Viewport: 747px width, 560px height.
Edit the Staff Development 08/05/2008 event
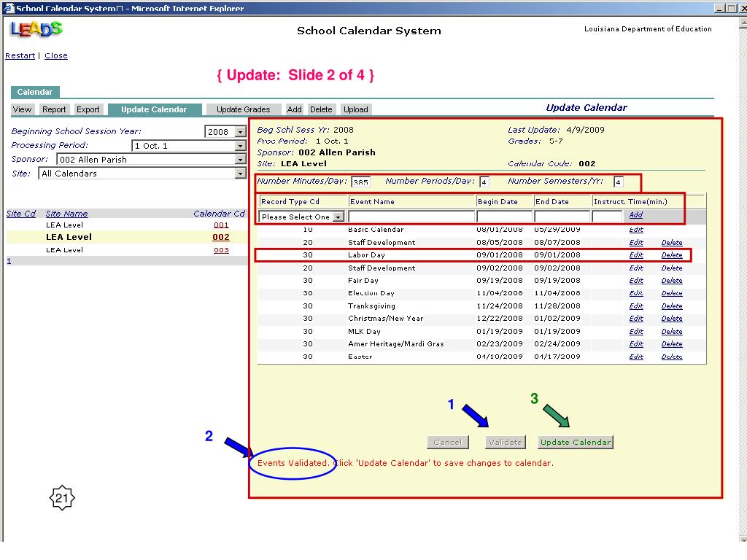pyautogui.click(x=636, y=243)
